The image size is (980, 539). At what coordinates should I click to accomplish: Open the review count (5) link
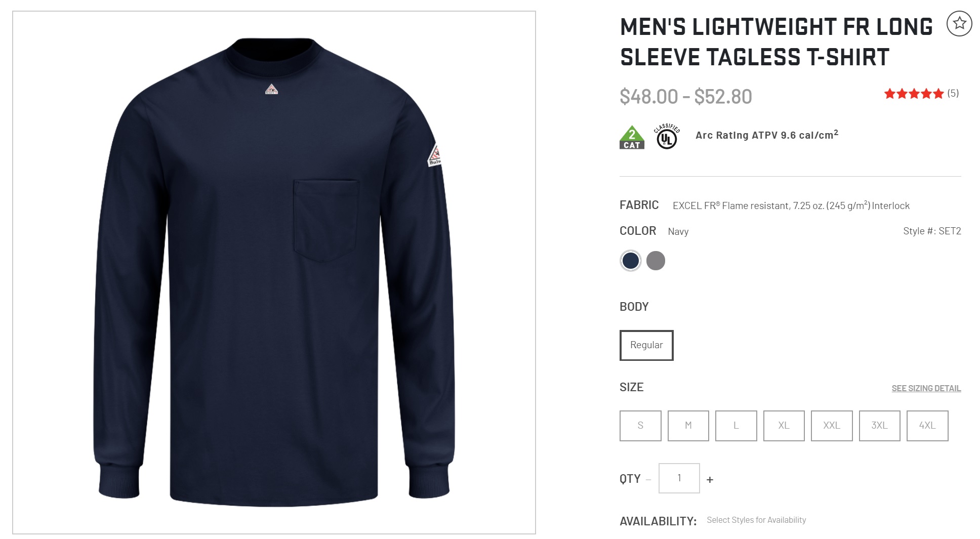point(953,93)
